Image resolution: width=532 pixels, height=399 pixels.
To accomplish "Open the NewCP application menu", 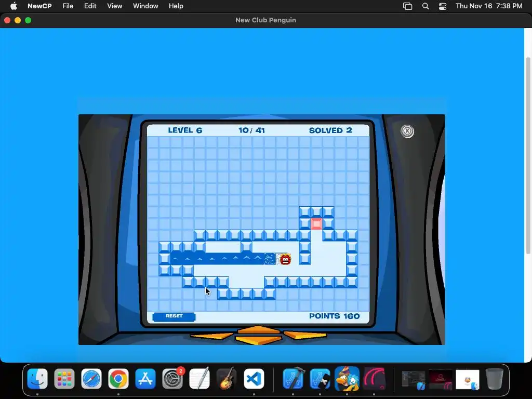I will pyautogui.click(x=39, y=6).
